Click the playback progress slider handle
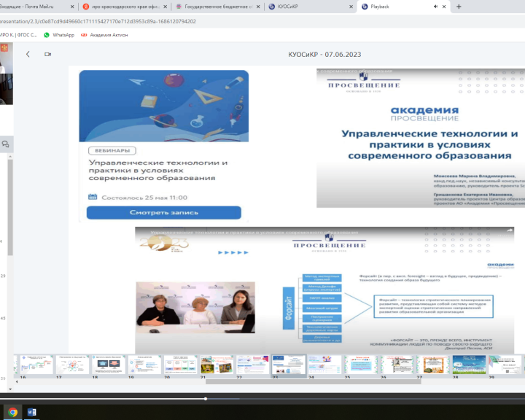 [206, 399]
